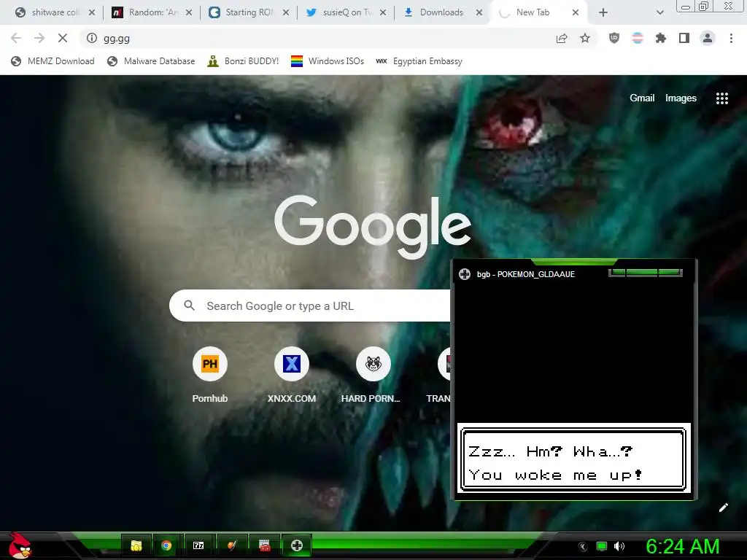The image size is (747, 560).
Task: Open Malware Database bookmark
Action: [x=151, y=61]
